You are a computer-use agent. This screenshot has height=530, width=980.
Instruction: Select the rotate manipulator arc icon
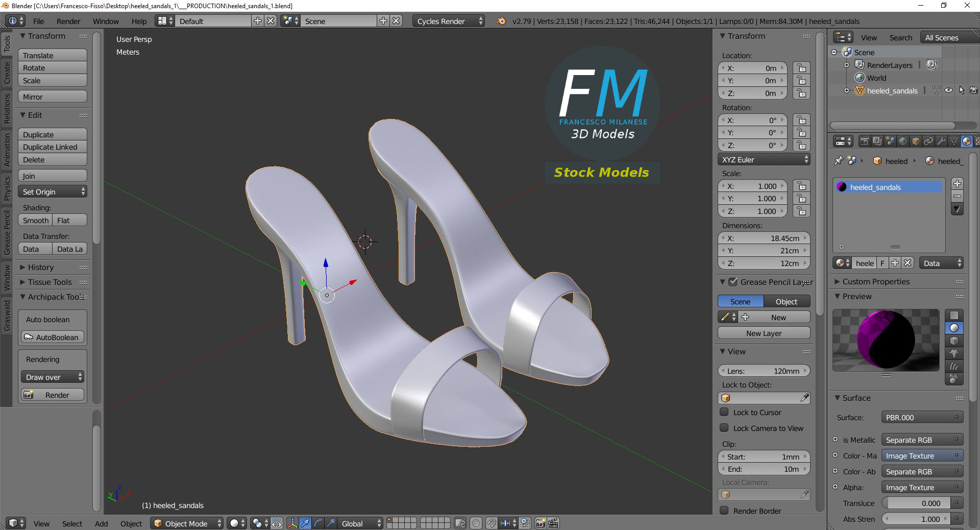coord(318,523)
